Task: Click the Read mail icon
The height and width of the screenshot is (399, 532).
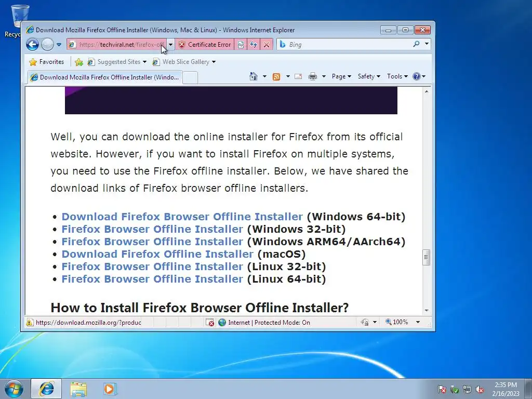Action: (298, 76)
